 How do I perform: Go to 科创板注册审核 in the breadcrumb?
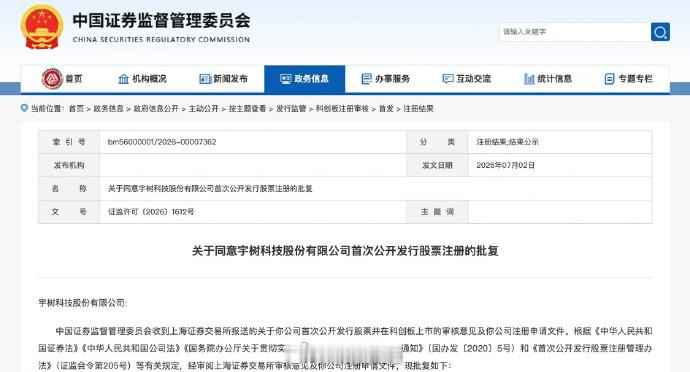click(x=342, y=108)
